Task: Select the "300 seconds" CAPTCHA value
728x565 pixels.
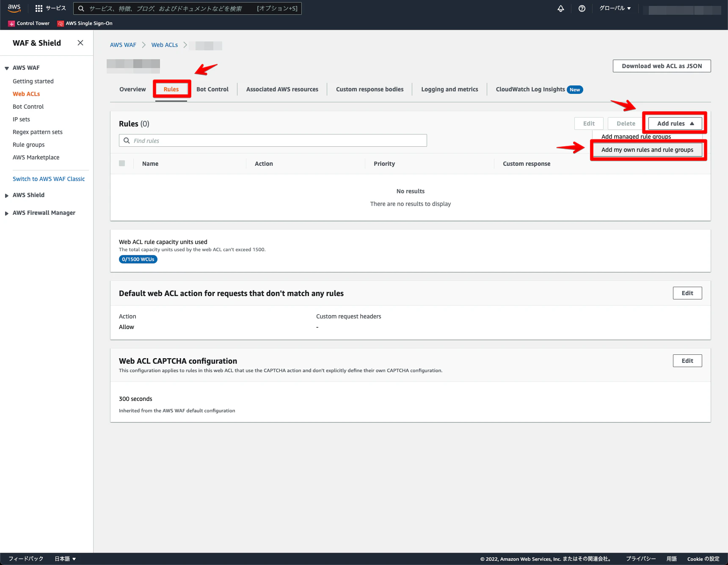Action: (x=135, y=399)
